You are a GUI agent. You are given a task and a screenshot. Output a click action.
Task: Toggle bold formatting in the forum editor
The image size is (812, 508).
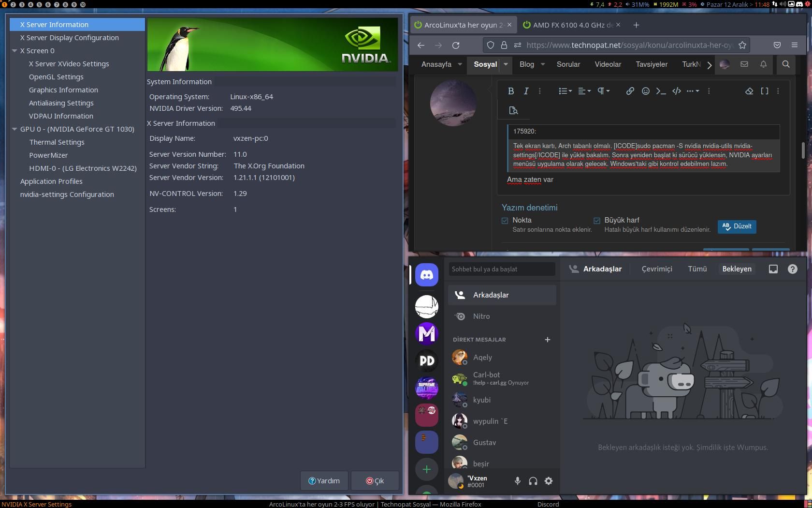pos(511,91)
